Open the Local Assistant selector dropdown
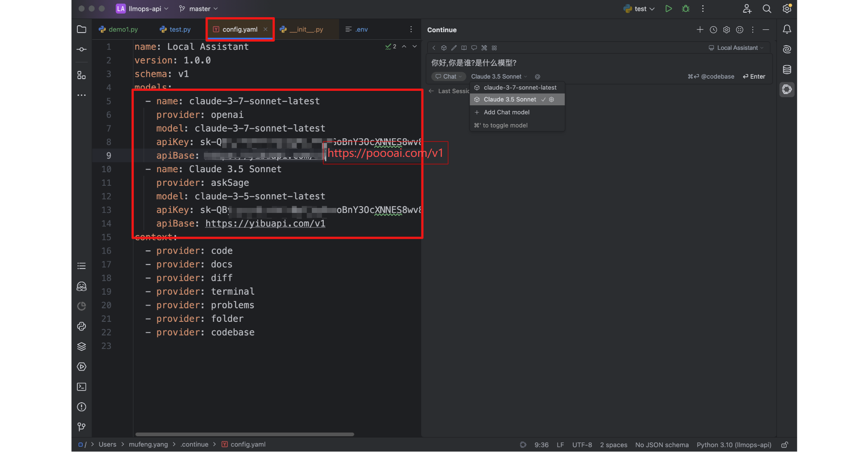This screenshot has height=452, width=868. (x=736, y=48)
